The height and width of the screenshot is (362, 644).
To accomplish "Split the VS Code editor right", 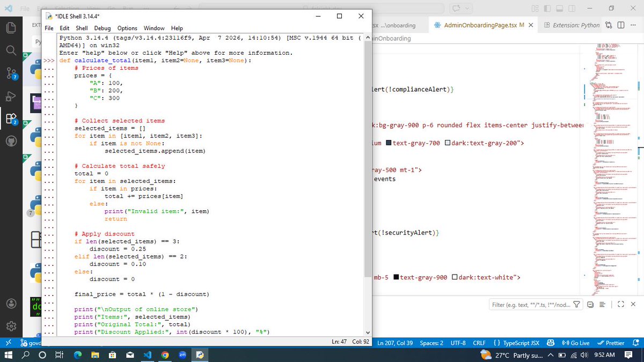I will [621, 25].
